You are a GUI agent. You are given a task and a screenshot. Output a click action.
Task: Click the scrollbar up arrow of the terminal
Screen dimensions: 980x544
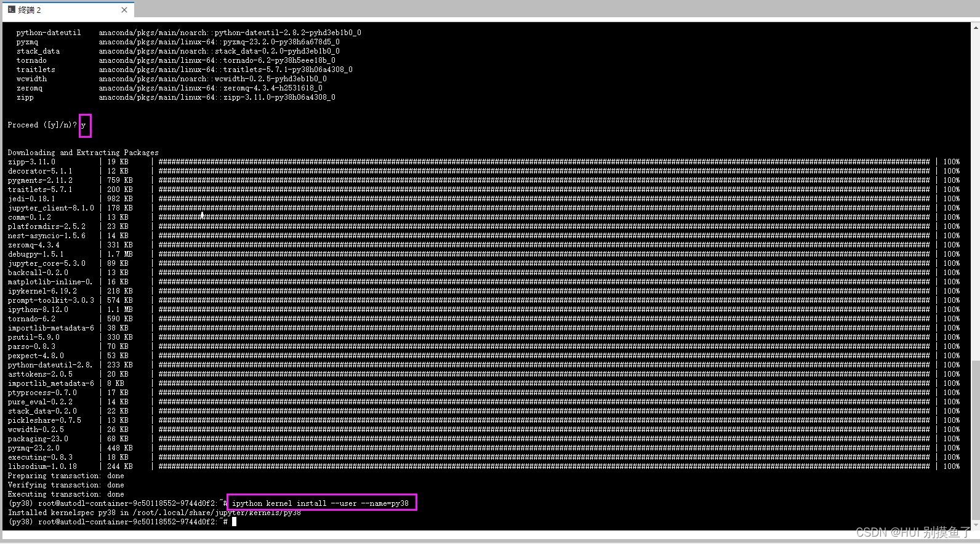[x=975, y=26]
